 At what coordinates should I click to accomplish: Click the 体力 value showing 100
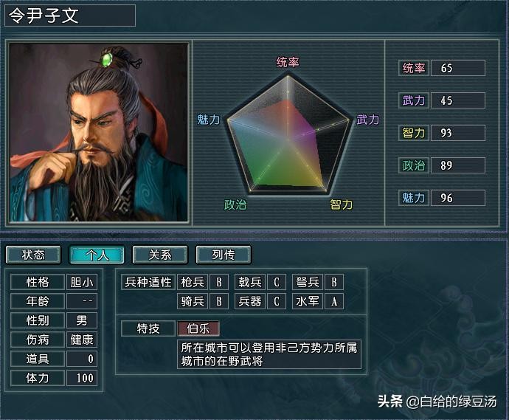coord(82,378)
